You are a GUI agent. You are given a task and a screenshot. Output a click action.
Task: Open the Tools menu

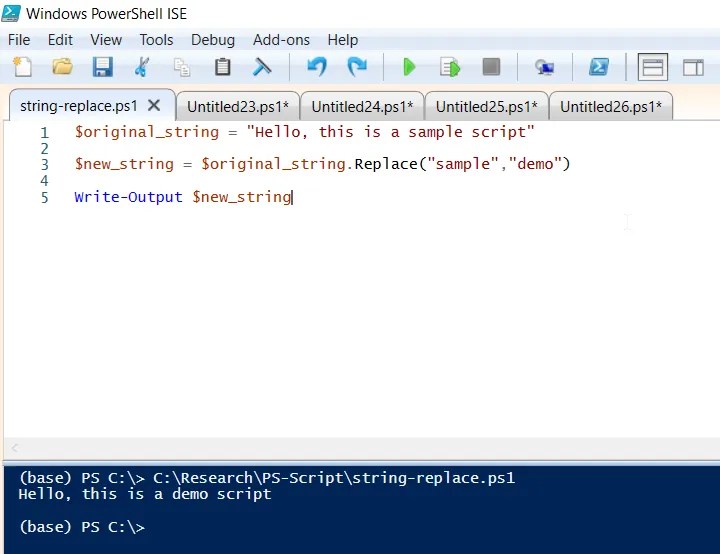pyautogui.click(x=157, y=40)
